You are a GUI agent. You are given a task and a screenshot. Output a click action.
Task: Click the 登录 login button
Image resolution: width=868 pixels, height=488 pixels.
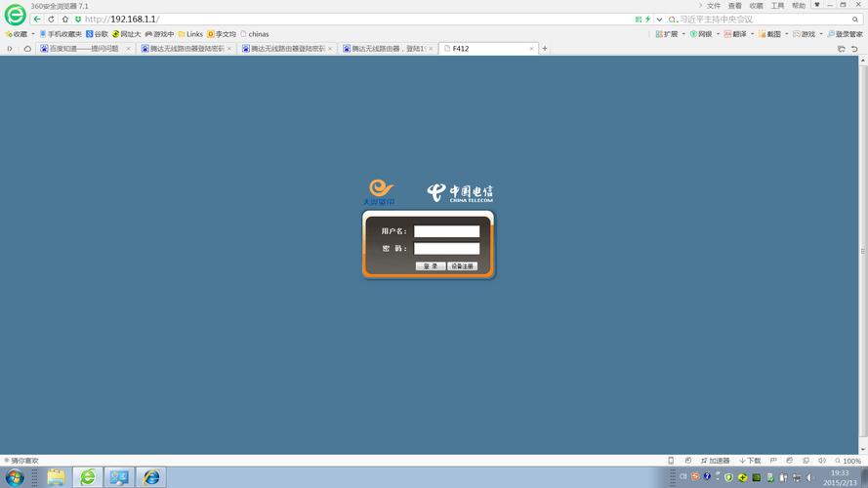point(430,265)
